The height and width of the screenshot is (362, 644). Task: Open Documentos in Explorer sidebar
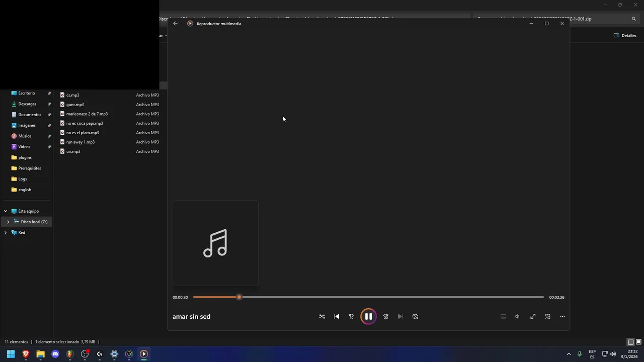(30, 115)
